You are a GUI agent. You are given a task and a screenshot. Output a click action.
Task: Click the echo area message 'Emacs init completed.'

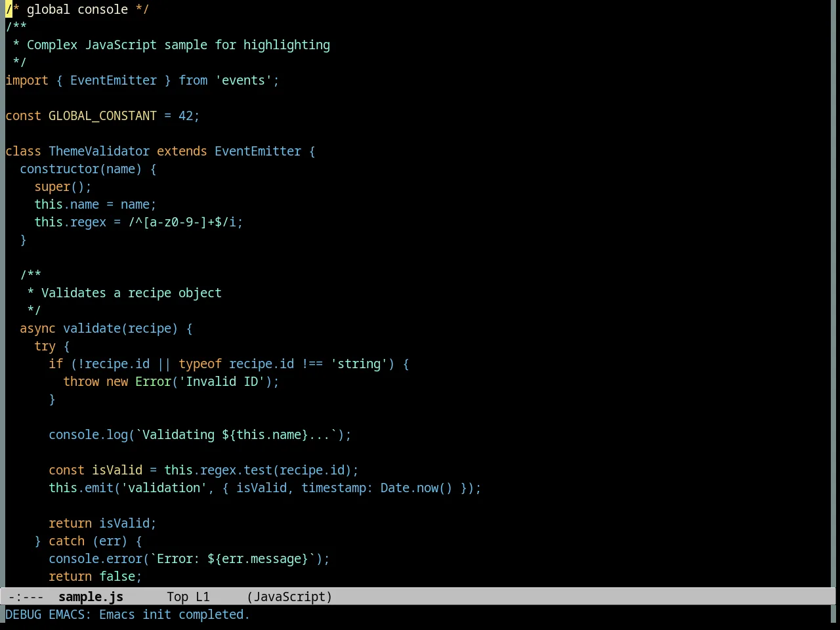pos(175,614)
